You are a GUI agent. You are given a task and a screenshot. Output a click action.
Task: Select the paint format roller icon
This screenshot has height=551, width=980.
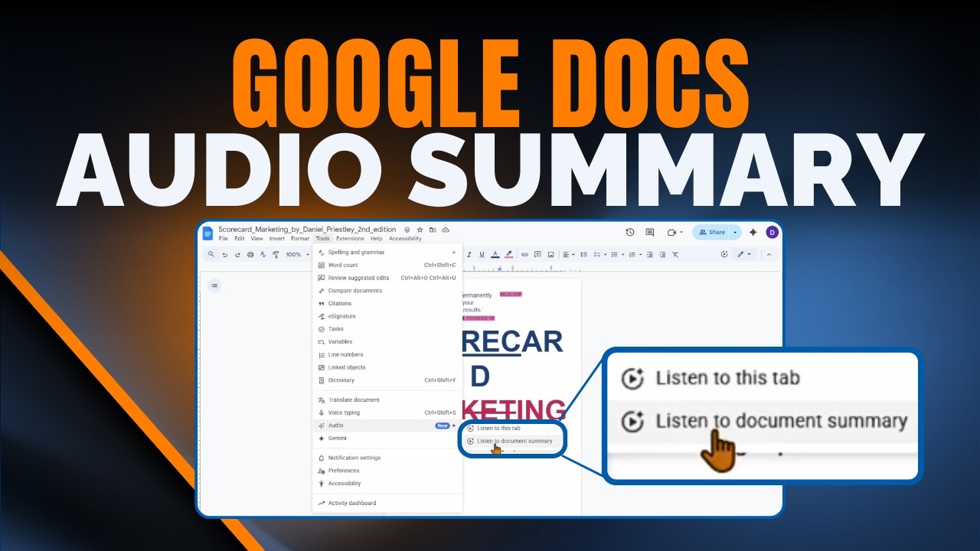(x=276, y=255)
